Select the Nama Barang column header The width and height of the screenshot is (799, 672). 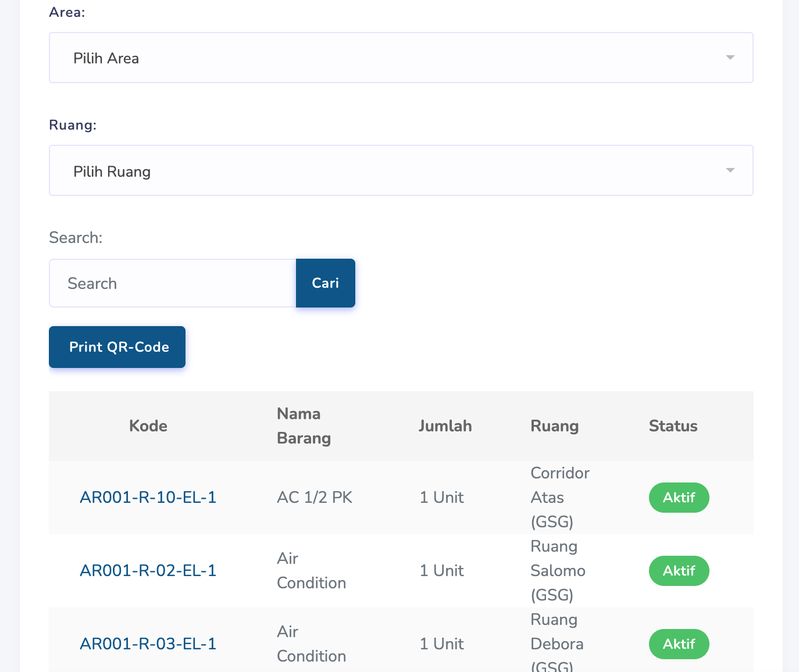coord(304,426)
